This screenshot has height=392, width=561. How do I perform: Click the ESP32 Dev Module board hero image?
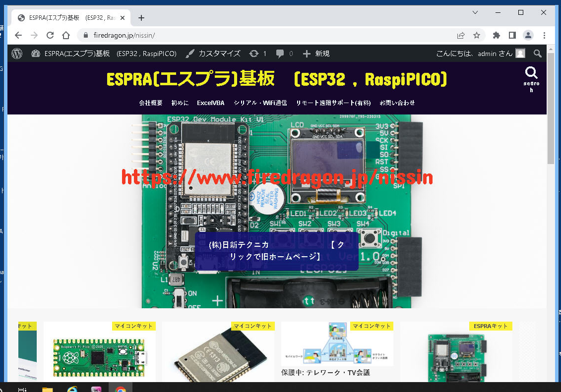[276, 211]
